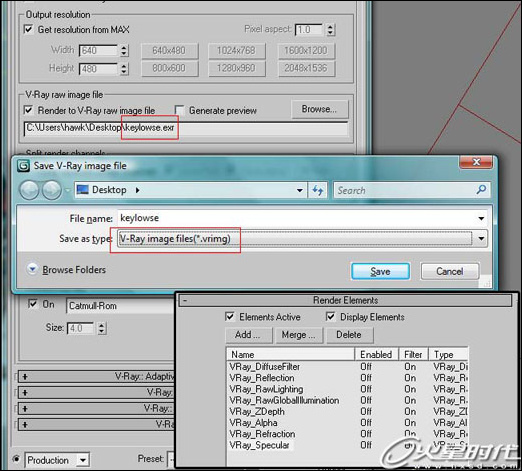Viewport: 522px width, 471px height.
Task: Click the Enabled column header
Action: pos(376,355)
